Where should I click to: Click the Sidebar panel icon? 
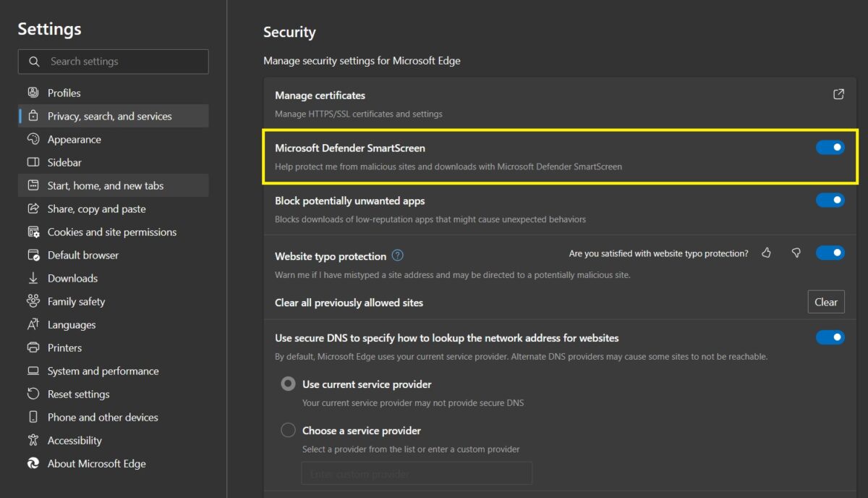[33, 162]
